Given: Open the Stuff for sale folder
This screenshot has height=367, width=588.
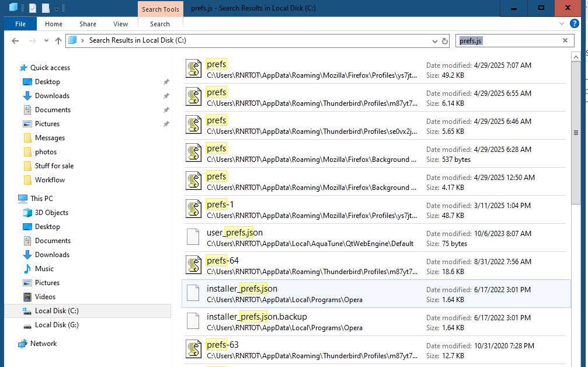Looking at the screenshot, I should 54,166.
